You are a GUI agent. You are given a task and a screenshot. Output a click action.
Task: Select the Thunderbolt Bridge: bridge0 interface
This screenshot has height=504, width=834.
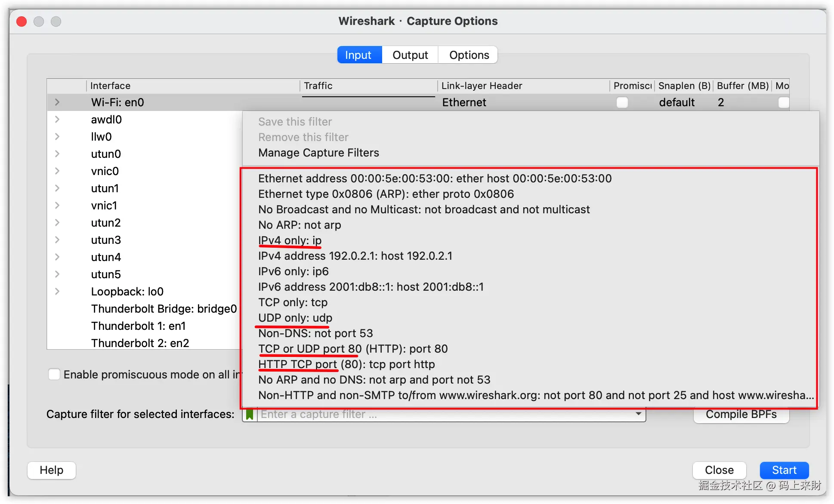(164, 309)
